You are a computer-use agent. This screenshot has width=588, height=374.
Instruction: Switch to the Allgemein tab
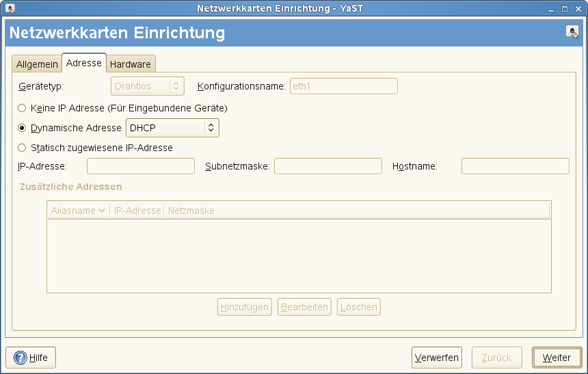pyautogui.click(x=37, y=64)
